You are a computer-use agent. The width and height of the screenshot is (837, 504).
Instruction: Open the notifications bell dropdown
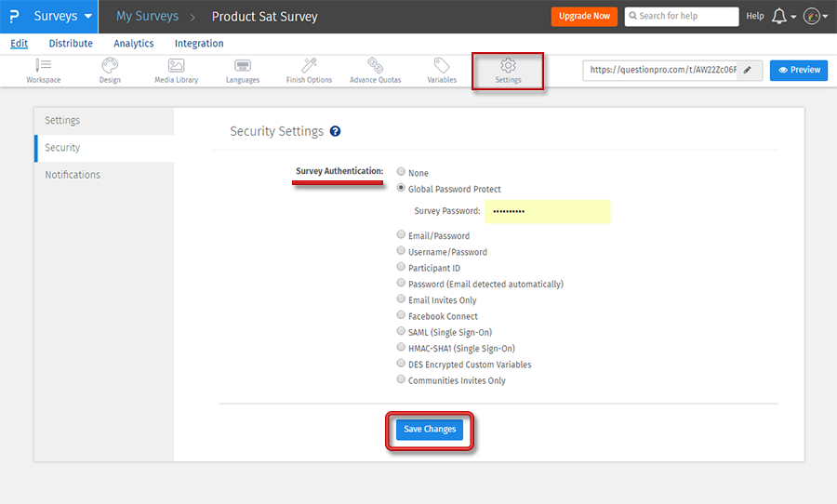pos(783,17)
